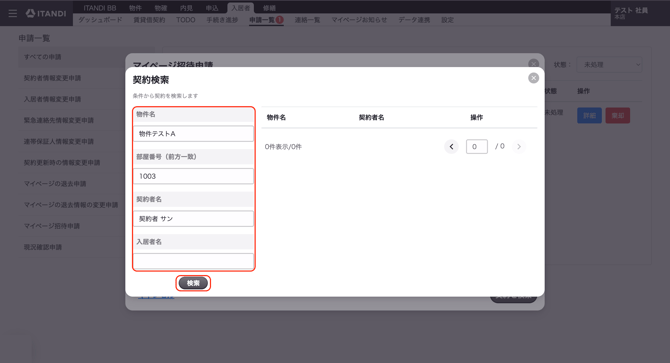This screenshot has height=363, width=670.
Task: Open 設定 in the sub navigation
Action: (x=447, y=20)
